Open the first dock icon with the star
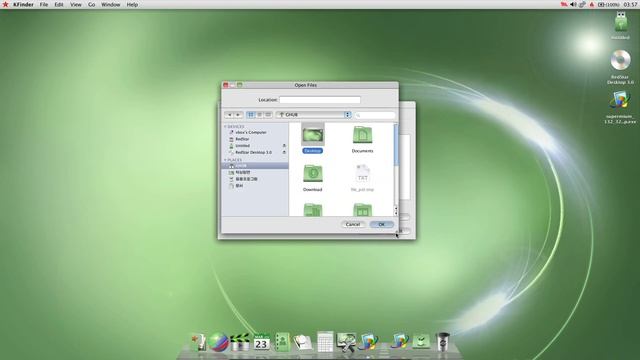Image resolution: width=640 pixels, height=360 pixels. pyautogui.click(x=199, y=342)
